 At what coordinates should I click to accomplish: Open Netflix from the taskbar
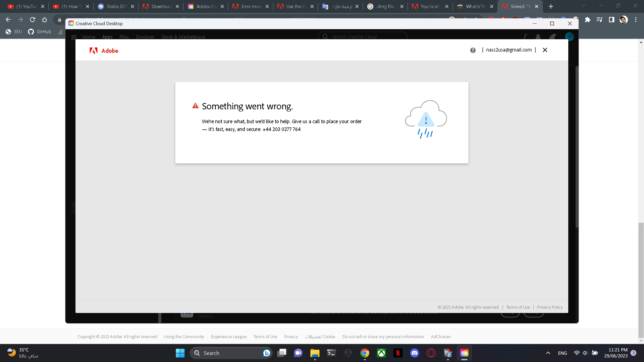pos(398,353)
